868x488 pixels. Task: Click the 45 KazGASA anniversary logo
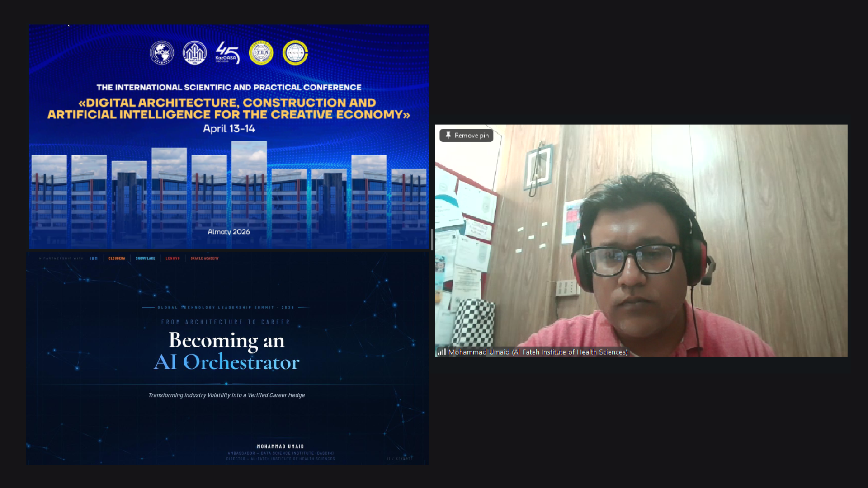coord(227,53)
